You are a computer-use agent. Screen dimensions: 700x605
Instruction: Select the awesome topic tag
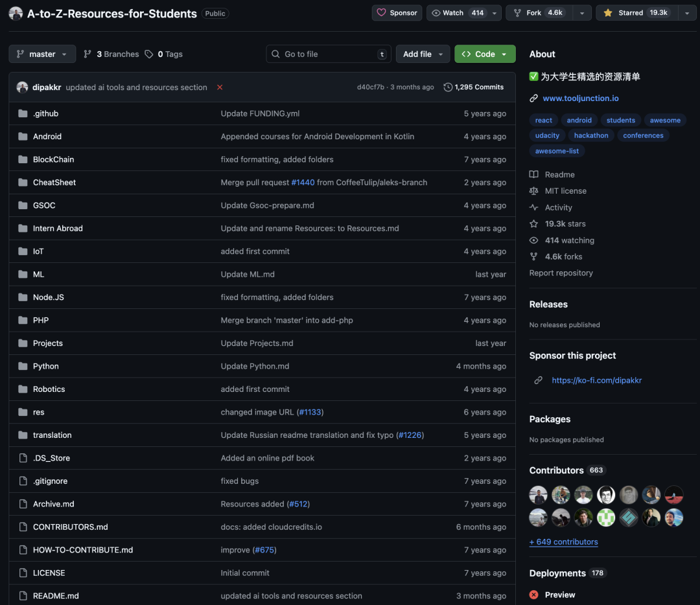tap(665, 120)
